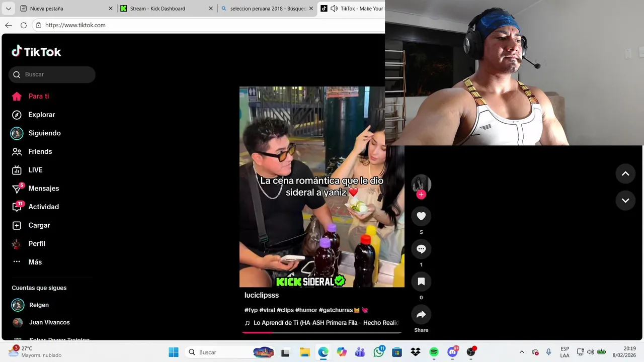
Task: Open the creator avatar beside video
Action: click(421, 184)
